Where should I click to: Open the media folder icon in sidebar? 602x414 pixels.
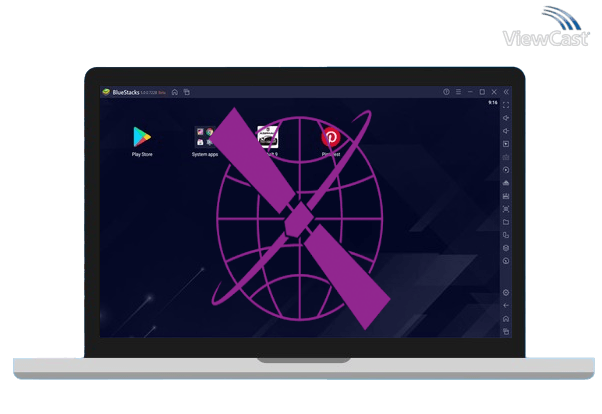[506, 222]
